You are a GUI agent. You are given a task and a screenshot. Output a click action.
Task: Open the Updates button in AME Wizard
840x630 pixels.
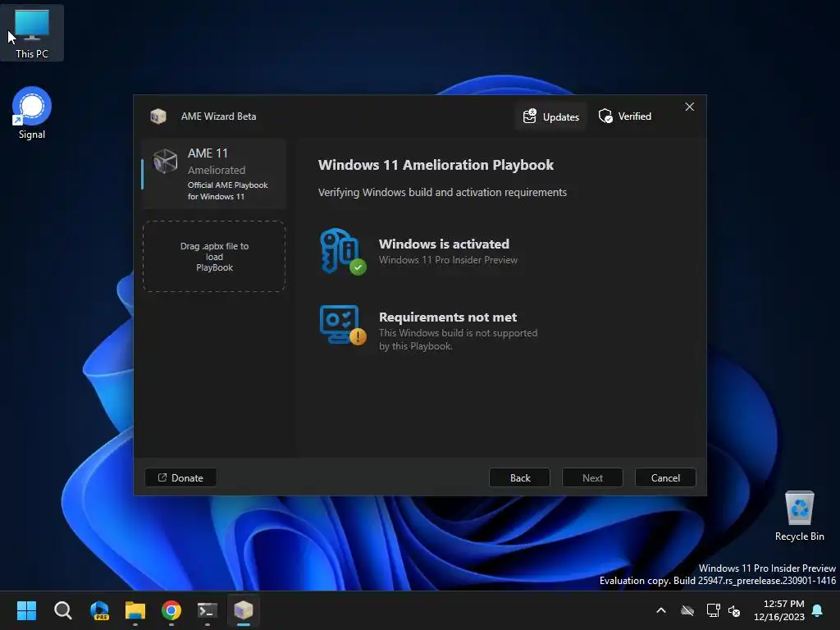[x=550, y=116]
